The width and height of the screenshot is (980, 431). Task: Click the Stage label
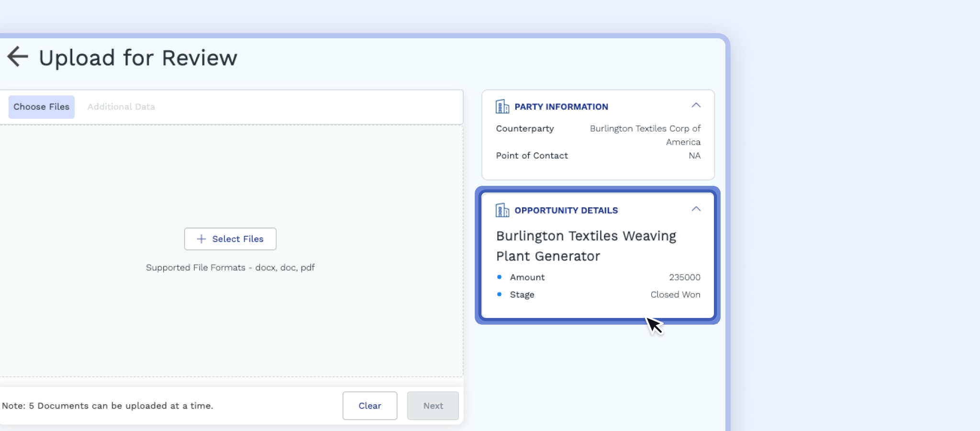(x=522, y=295)
